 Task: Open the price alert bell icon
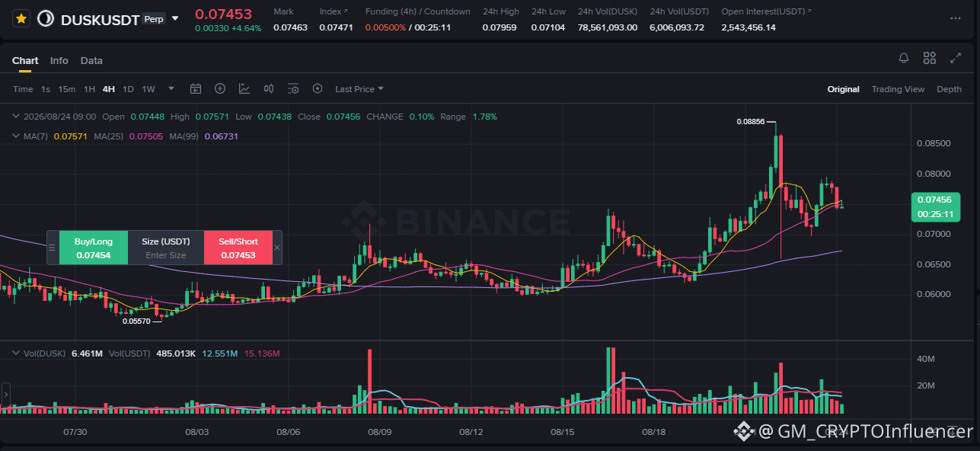(904, 58)
